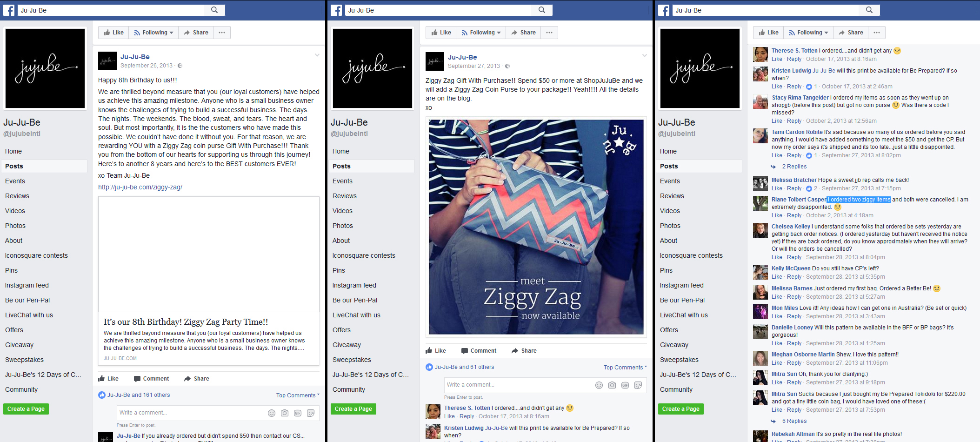This screenshot has height=442, width=980.
Task: Toggle Like on Therese S. Totten's comment in right panel
Action: [777, 59]
